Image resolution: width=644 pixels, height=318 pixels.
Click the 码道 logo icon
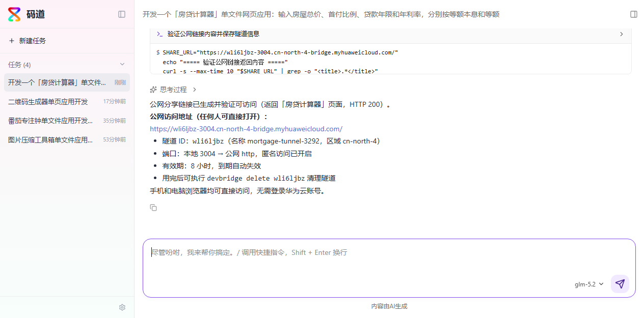pos(14,14)
